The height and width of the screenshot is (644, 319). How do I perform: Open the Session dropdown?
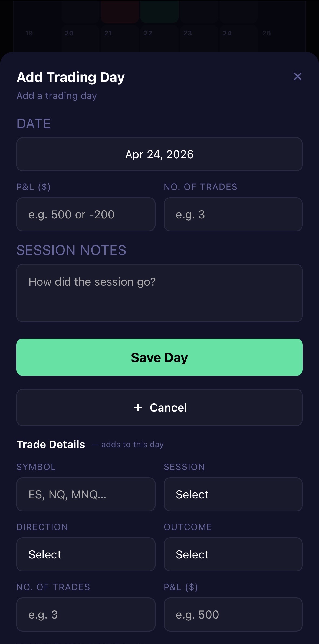pyautogui.click(x=233, y=494)
